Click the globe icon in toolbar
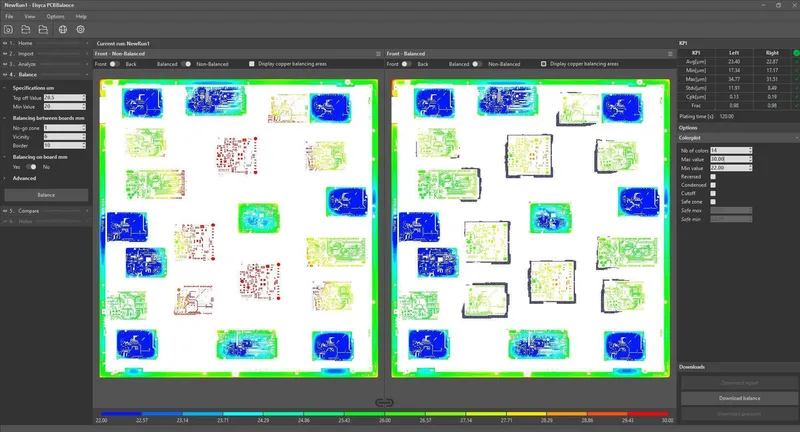 coord(63,30)
